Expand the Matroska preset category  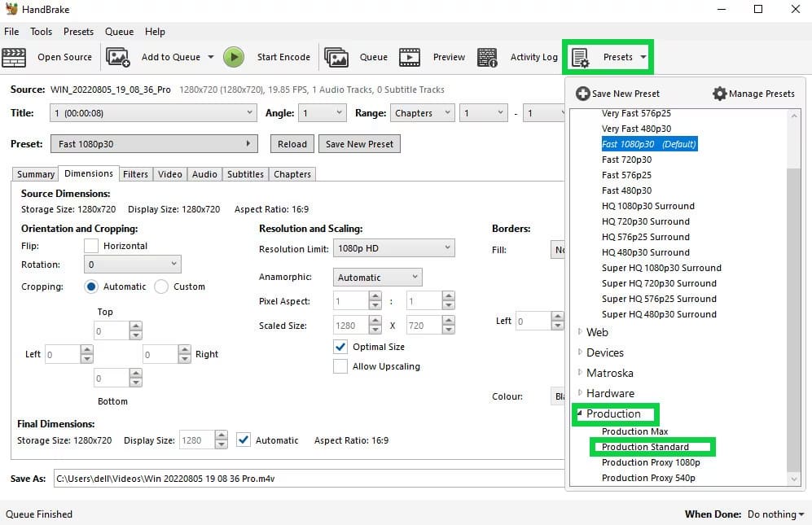580,373
